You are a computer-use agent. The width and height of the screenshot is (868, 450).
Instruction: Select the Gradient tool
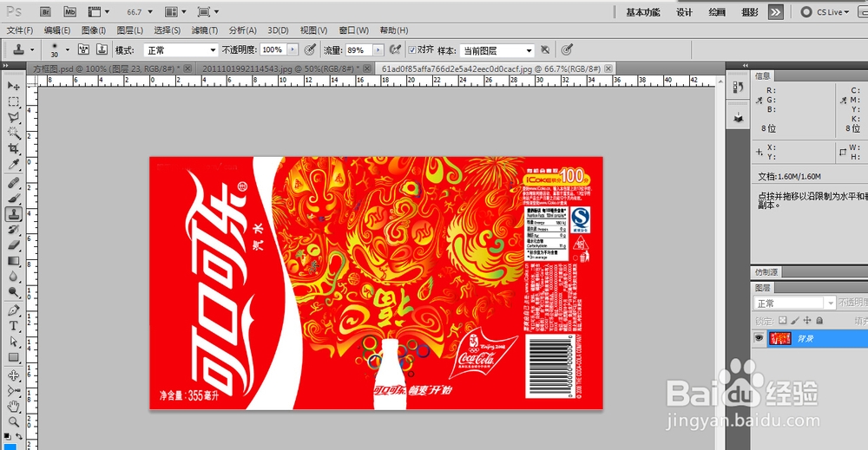(13, 261)
